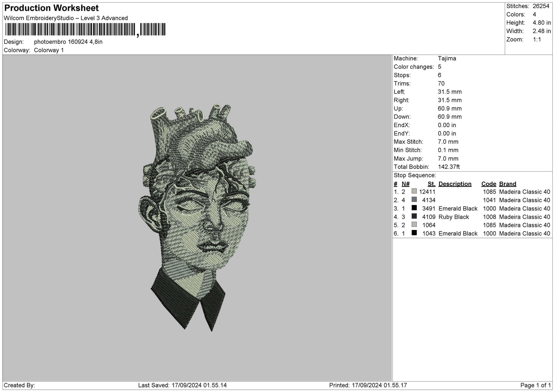
Task: Click the black swatch beside 3491 Emerald Black
Action: point(414,208)
